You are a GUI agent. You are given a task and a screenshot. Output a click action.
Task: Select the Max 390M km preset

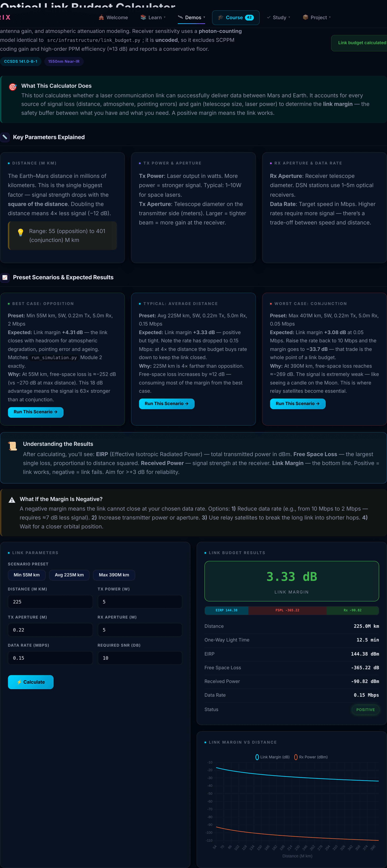[x=114, y=575]
